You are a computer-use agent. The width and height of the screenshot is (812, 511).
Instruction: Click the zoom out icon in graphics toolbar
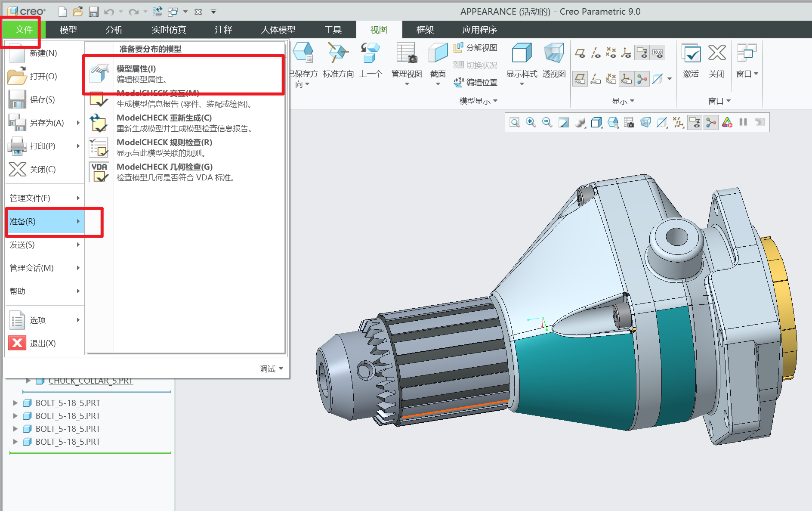click(547, 123)
